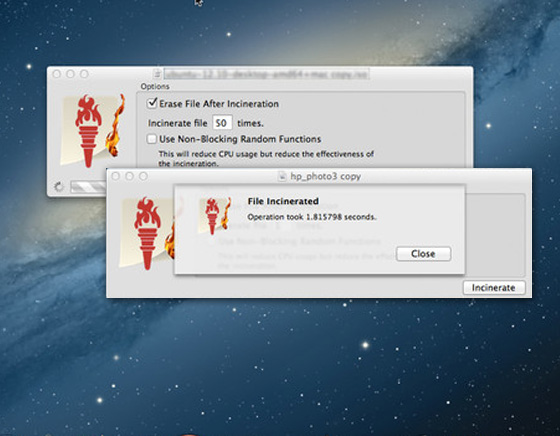Viewport: 560px width, 436px height.
Task: Click the Incinerate button in hp_photo3 window
Action: click(494, 288)
